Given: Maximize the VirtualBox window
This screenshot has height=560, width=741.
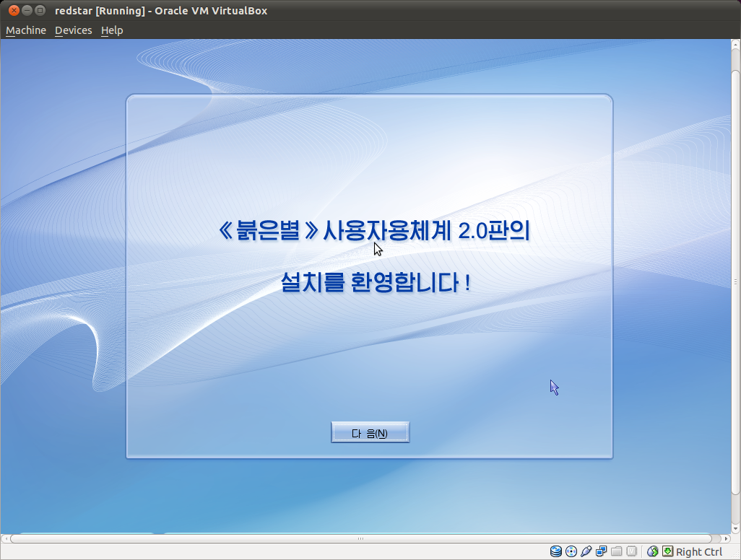Looking at the screenshot, I should [40, 10].
